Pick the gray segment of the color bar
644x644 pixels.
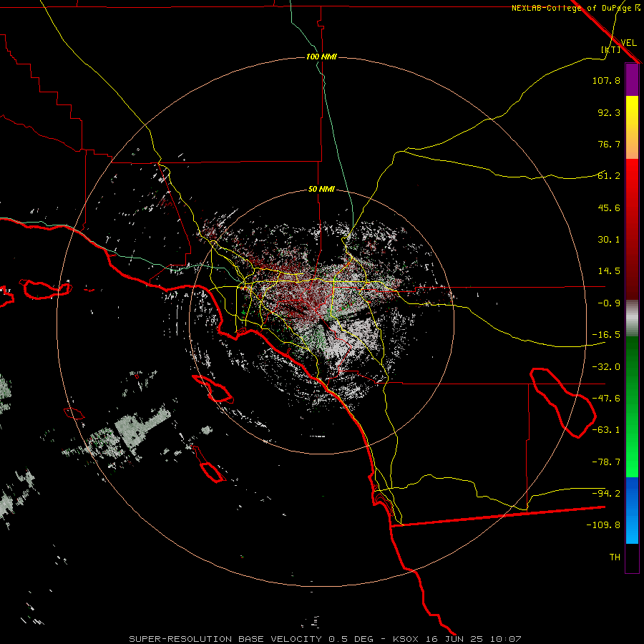(x=632, y=318)
